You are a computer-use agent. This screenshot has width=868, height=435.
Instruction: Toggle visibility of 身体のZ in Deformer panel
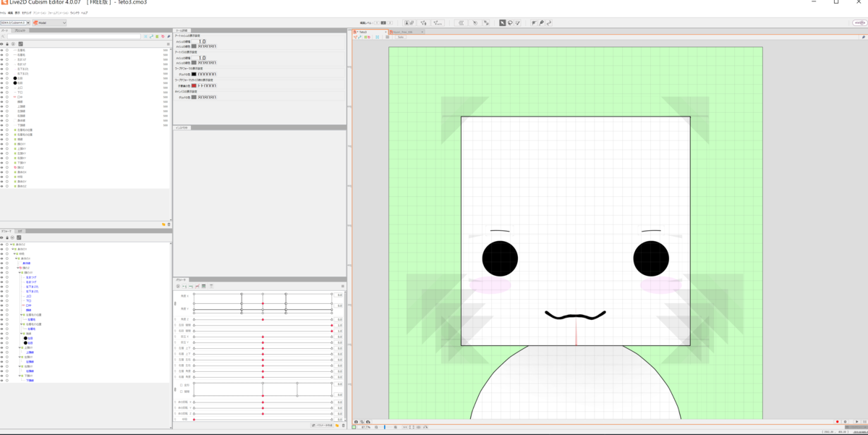coord(2,245)
